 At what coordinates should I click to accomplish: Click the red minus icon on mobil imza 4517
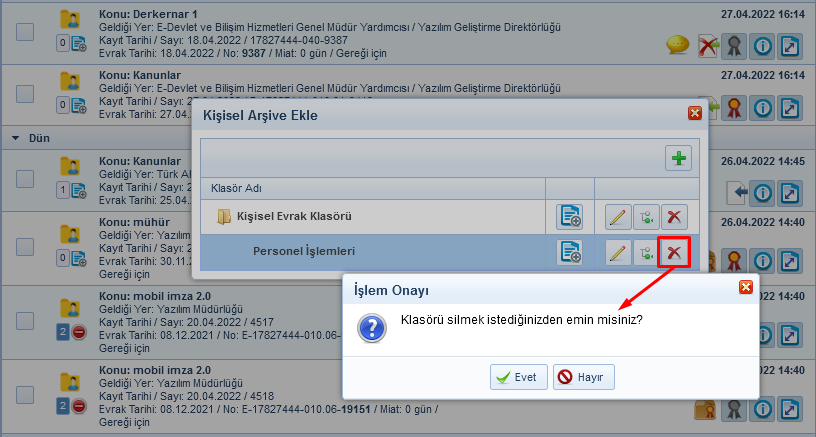79,332
